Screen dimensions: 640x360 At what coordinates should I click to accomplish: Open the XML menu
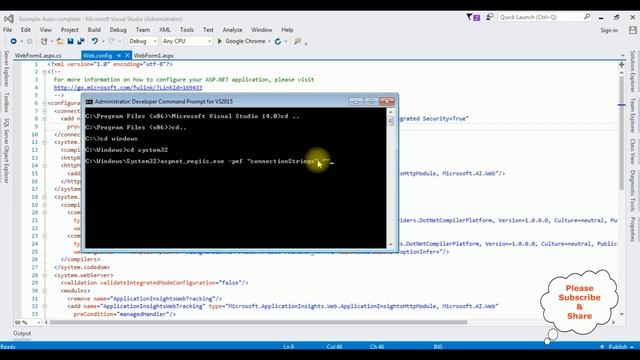[x=164, y=30]
